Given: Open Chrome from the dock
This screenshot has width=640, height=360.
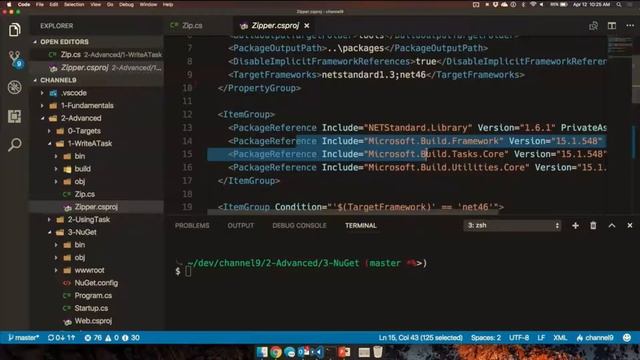Looking at the screenshot, I should click(x=276, y=352).
